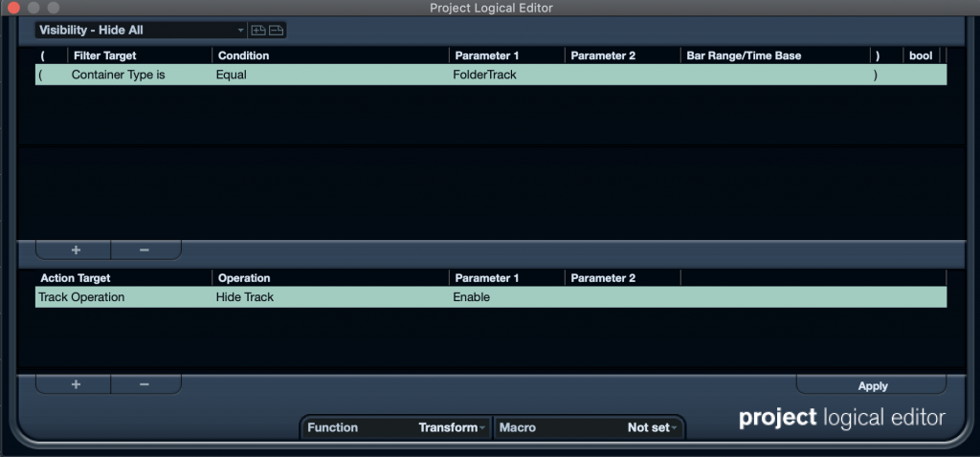Image resolution: width=980 pixels, height=457 pixels.
Task: Click the left bracket cell in filter row
Action: [x=52, y=75]
